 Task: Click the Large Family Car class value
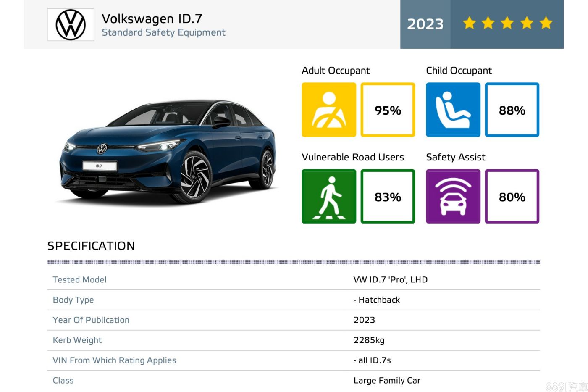coord(387,381)
